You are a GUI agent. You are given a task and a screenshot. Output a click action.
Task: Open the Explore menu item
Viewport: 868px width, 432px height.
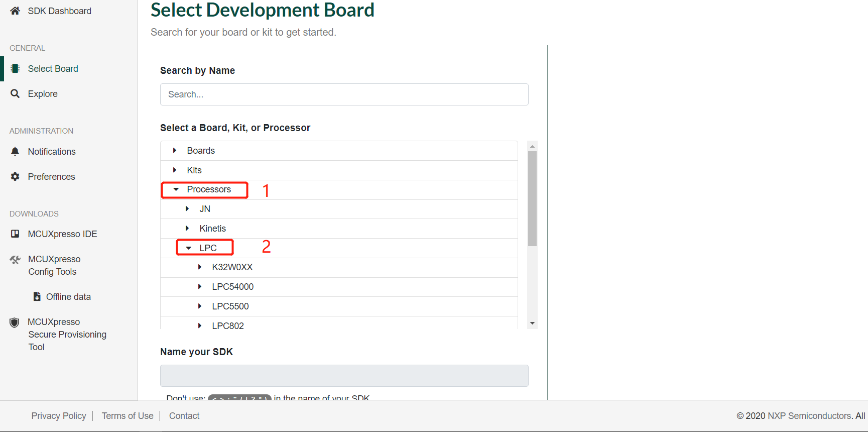[43, 94]
